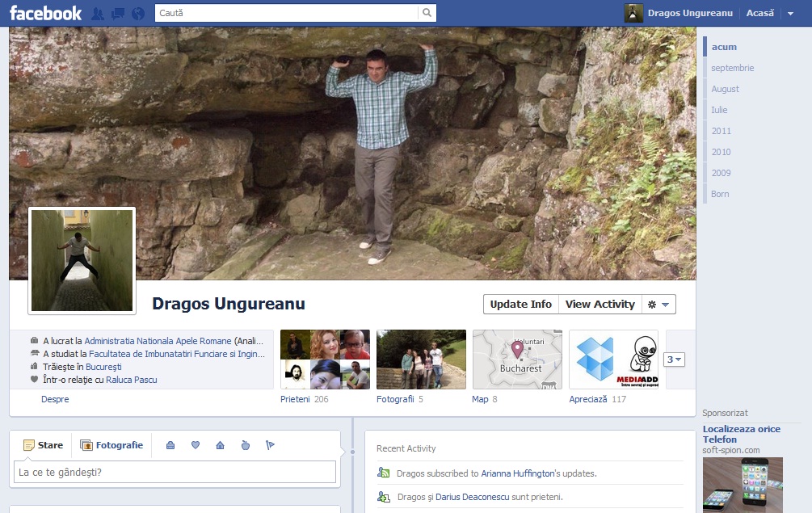812x513 pixels.
Task: Click the subscribed feed icon in Recent Activity
Action: coord(383,473)
